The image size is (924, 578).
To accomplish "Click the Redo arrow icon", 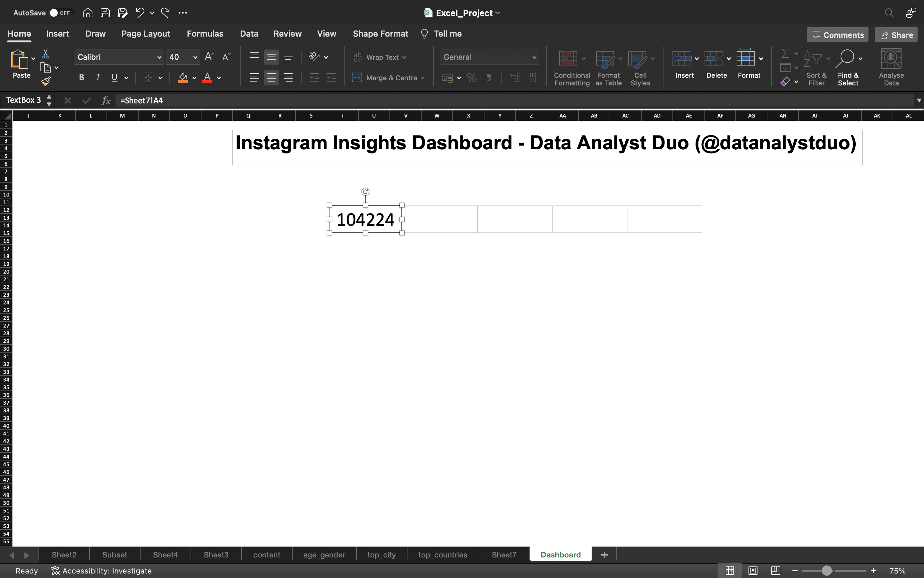I will (x=165, y=13).
